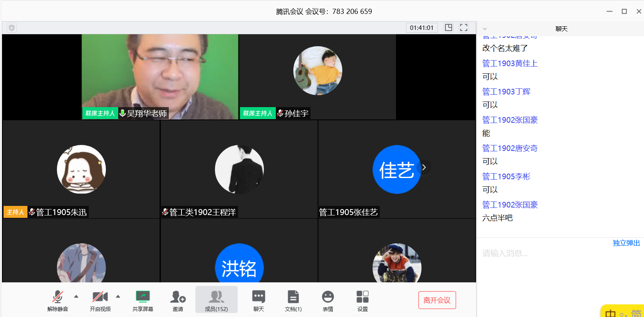Open the invite (邀请) icon
Image resolution: width=644 pixels, height=317 pixels.
pos(178,300)
